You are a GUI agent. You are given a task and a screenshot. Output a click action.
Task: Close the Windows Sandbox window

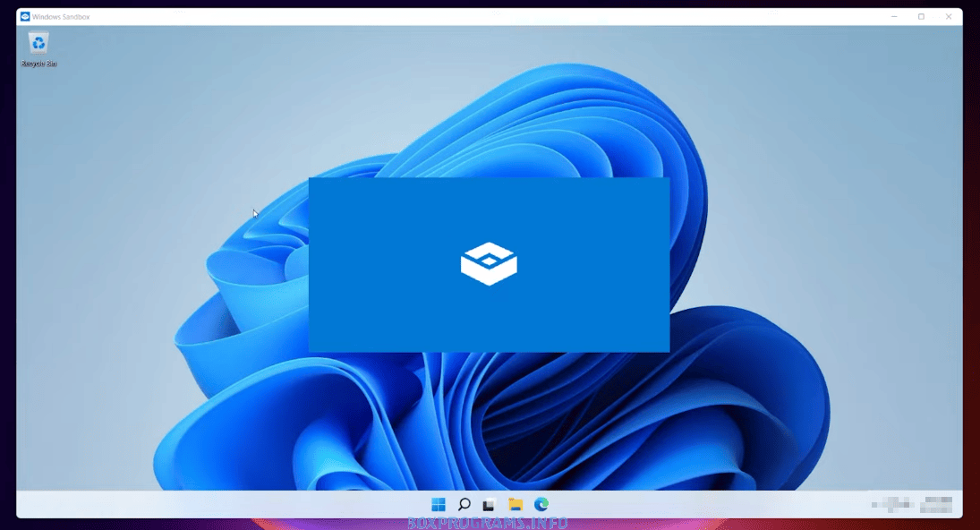click(949, 17)
